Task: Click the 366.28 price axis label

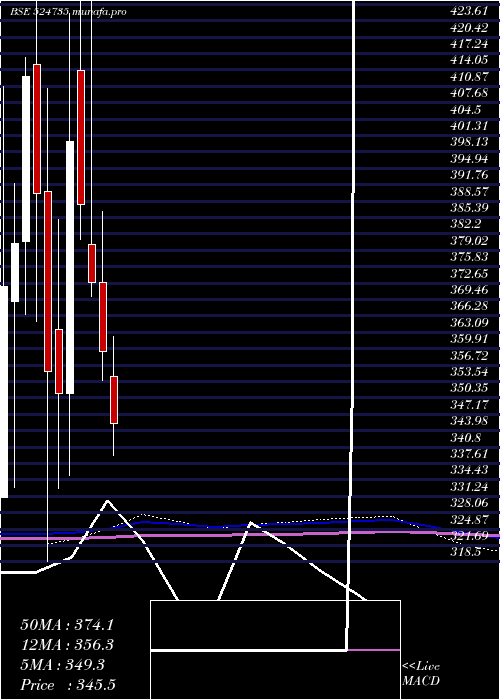Action: [x=469, y=306]
